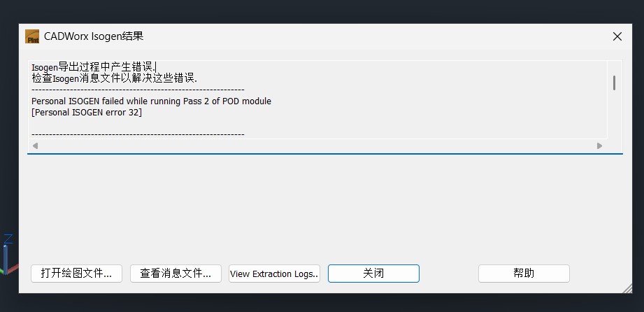The width and height of the screenshot is (644, 312).
Task: Click the horizontal scrollbar track
Action: pos(315,146)
